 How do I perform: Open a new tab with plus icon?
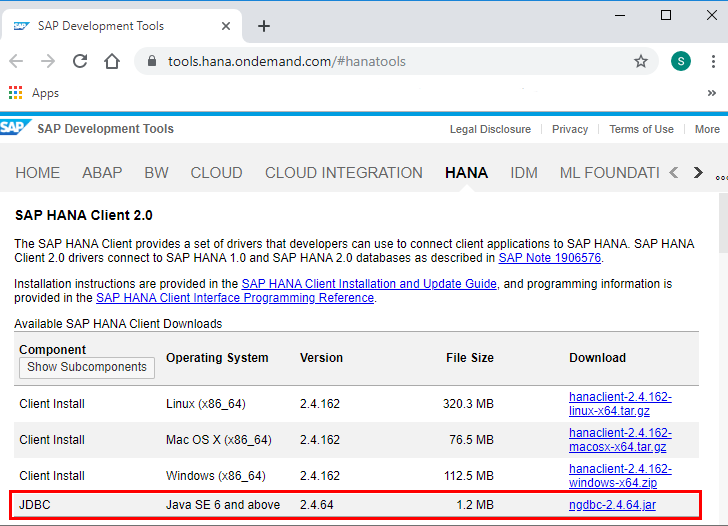[x=264, y=25]
